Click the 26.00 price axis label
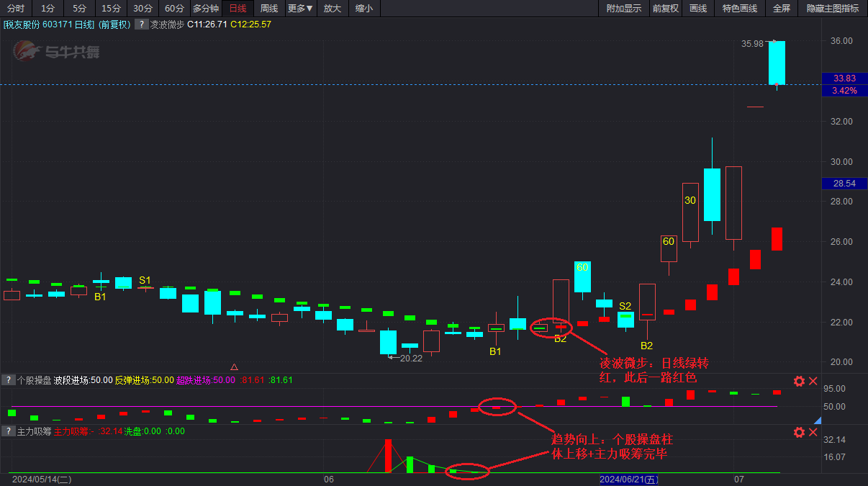868x486 pixels. tap(842, 241)
